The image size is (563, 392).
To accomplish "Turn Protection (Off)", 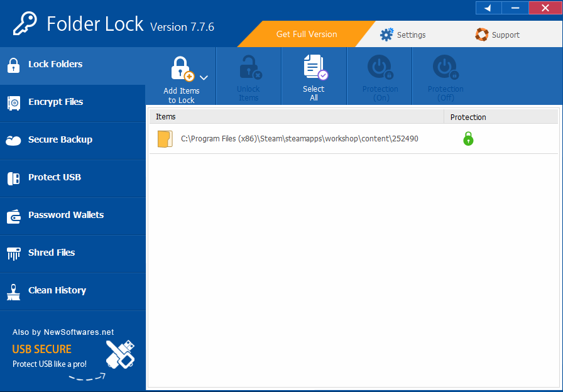I will pos(445,77).
